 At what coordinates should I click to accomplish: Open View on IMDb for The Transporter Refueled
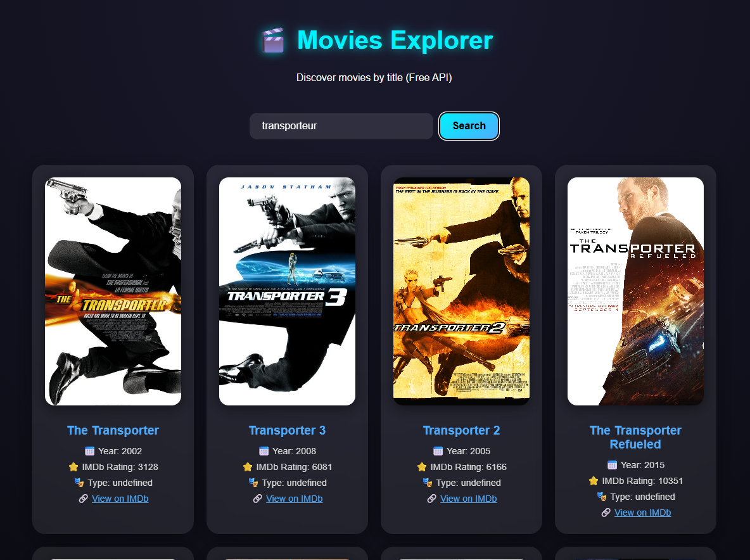pos(642,512)
